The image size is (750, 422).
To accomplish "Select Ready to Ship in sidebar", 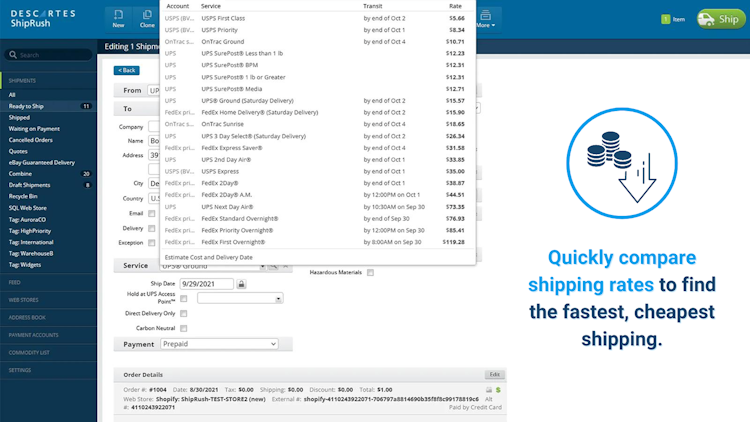I will click(48, 106).
